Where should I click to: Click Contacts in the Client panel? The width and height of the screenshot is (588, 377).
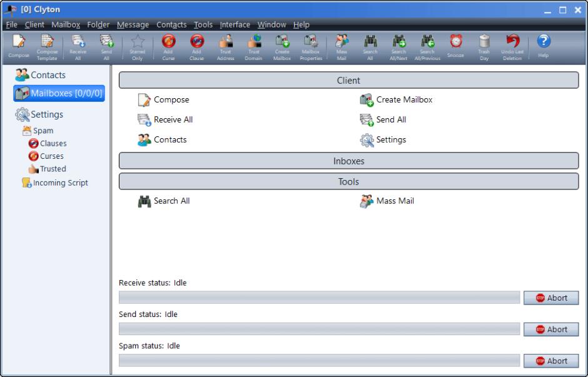[162, 139]
